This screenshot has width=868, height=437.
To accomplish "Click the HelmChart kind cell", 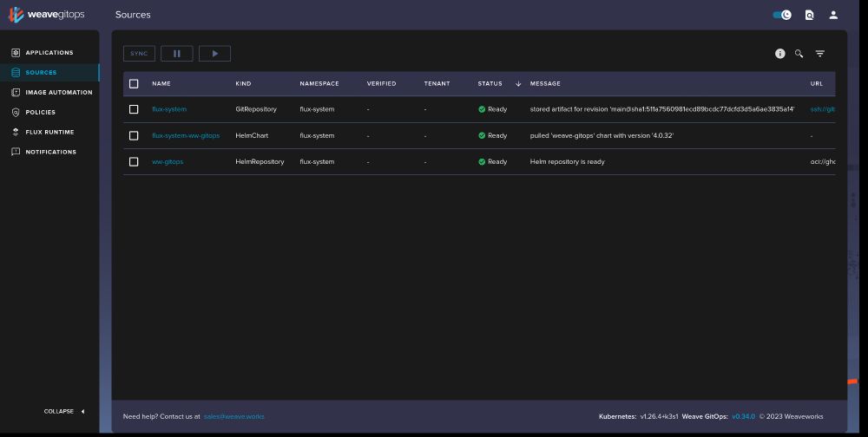I will click(252, 135).
